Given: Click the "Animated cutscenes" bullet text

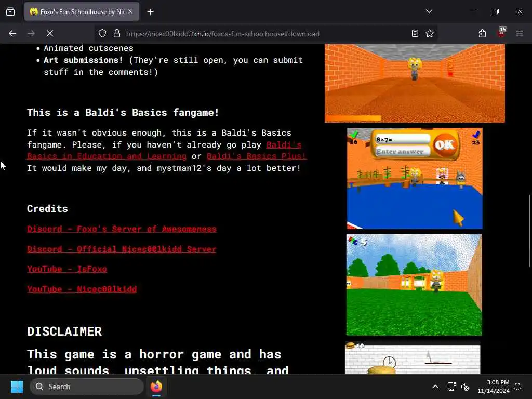Looking at the screenshot, I should click(88, 48).
